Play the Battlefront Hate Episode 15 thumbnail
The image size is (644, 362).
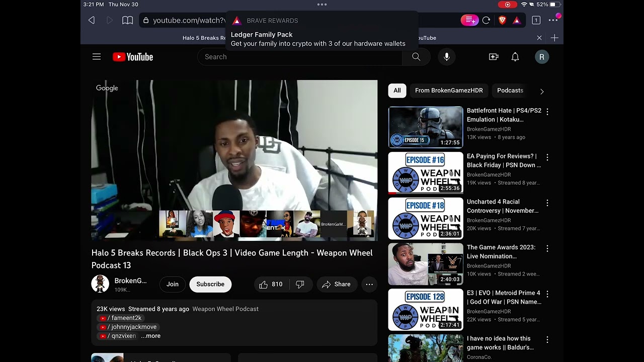426,127
